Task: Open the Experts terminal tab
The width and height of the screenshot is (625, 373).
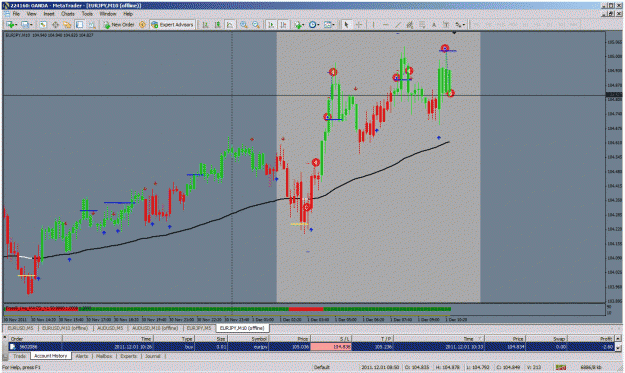Action: point(128,356)
